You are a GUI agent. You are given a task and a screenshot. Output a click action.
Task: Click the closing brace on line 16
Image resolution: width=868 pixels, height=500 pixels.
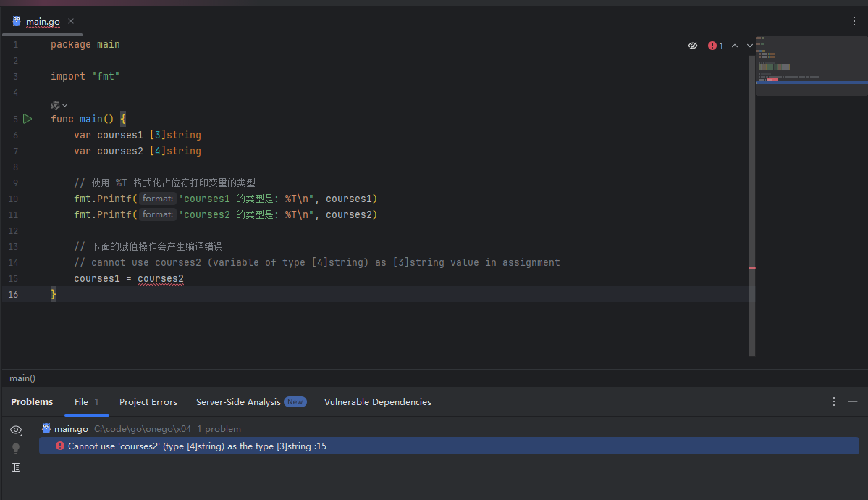[53, 295]
